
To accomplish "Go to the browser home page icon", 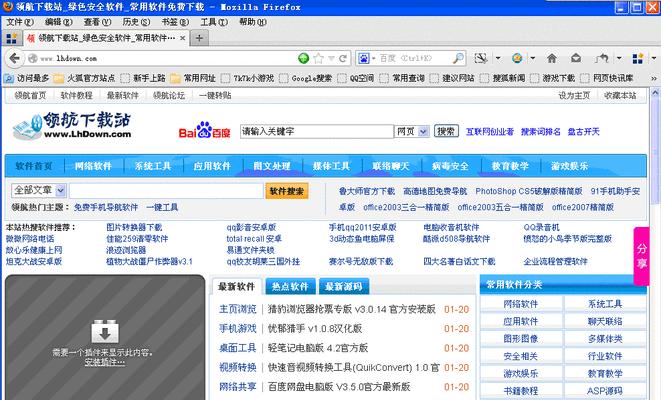I will pyautogui.click(x=551, y=58).
